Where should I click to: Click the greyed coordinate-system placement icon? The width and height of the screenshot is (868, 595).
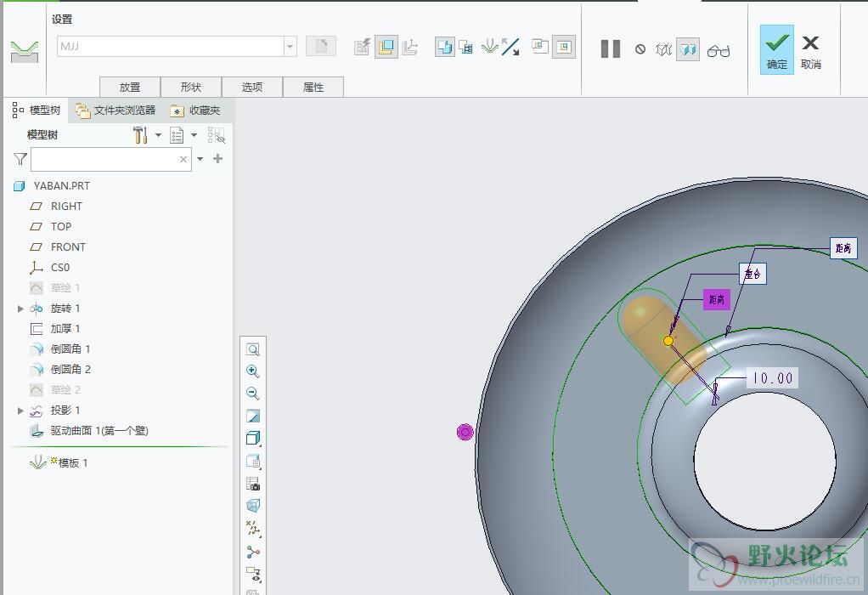409,47
